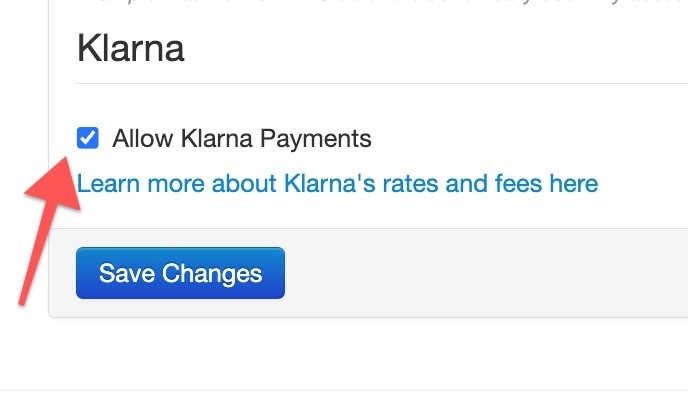This screenshot has width=688, height=398.
Task: Click the tip of the red arrowhead
Action: point(66,158)
